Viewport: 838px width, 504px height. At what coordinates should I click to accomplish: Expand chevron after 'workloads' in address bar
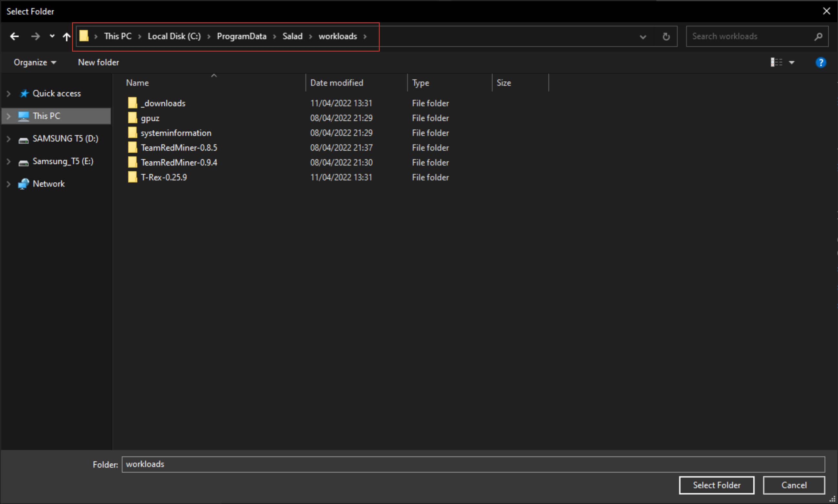pyautogui.click(x=365, y=36)
